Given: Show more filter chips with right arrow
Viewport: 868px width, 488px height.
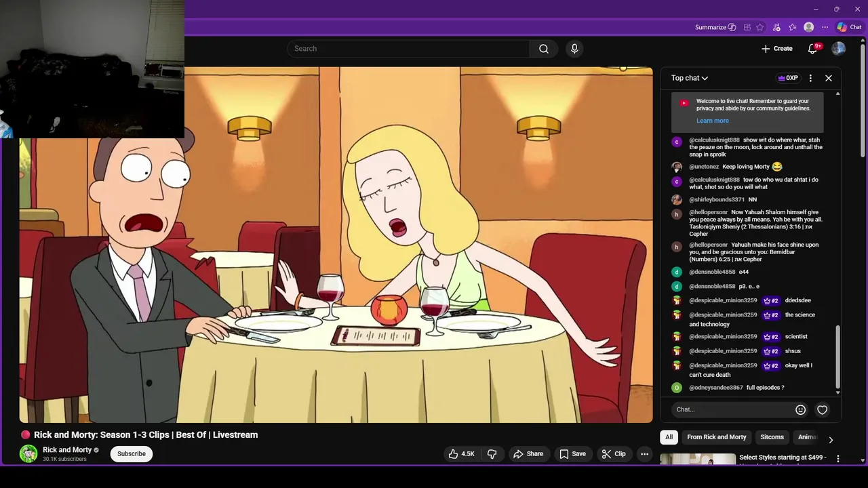Looking at the screenshot, I should pos(831,439).
